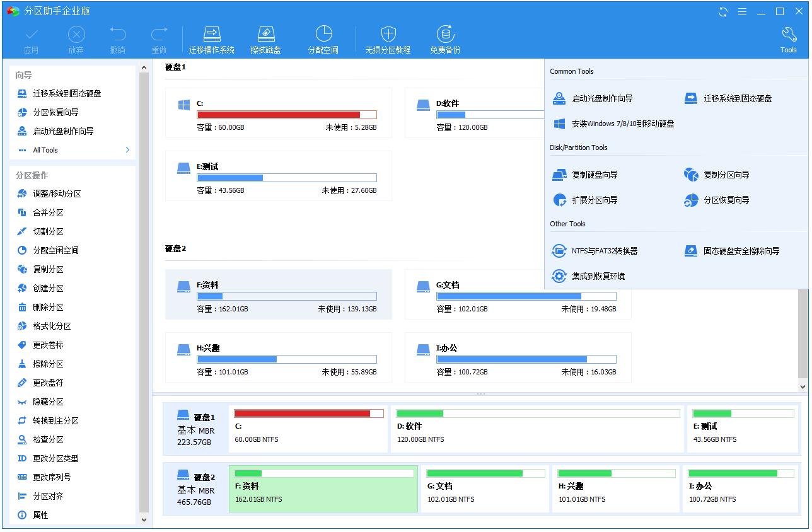Viewport: 812px width, 532px height.
Task: Open 迁移系统到固态硬盘 in Tools panel
Action: click(x=728, y=98)
